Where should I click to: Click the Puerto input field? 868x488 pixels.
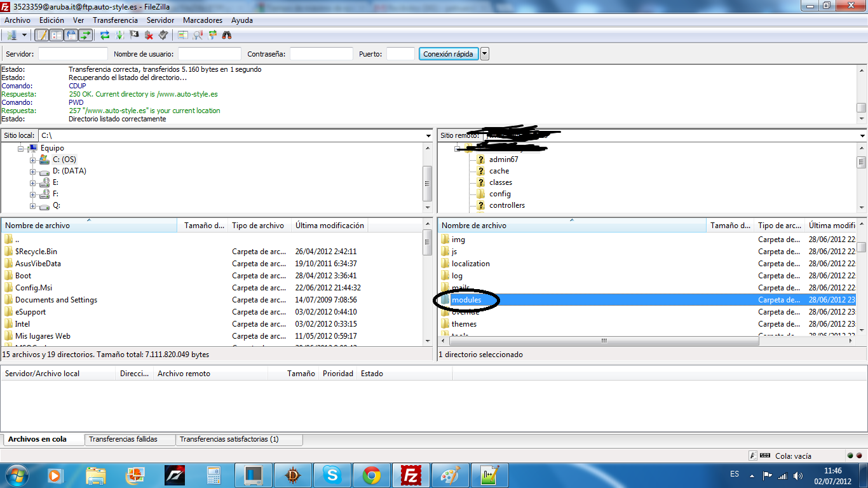[x=401, y=54]
